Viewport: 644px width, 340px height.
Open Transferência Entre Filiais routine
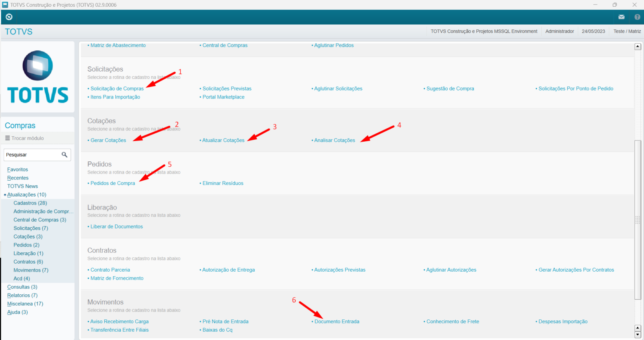point(119,330)
